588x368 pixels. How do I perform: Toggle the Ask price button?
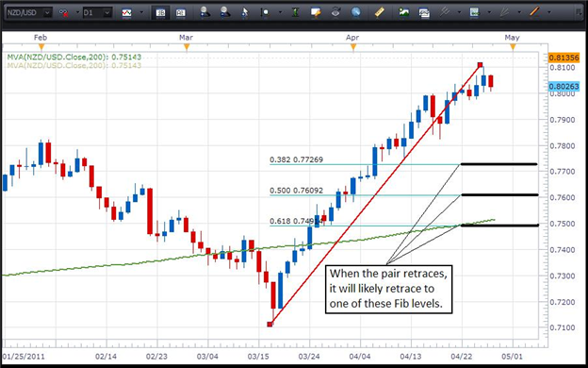click(180, 13)
